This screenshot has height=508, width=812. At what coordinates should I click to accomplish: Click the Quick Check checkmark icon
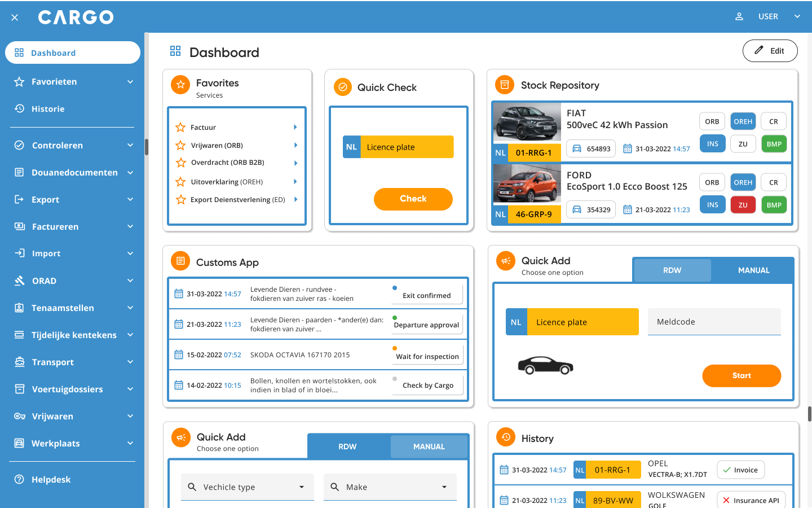pos(342,87)
